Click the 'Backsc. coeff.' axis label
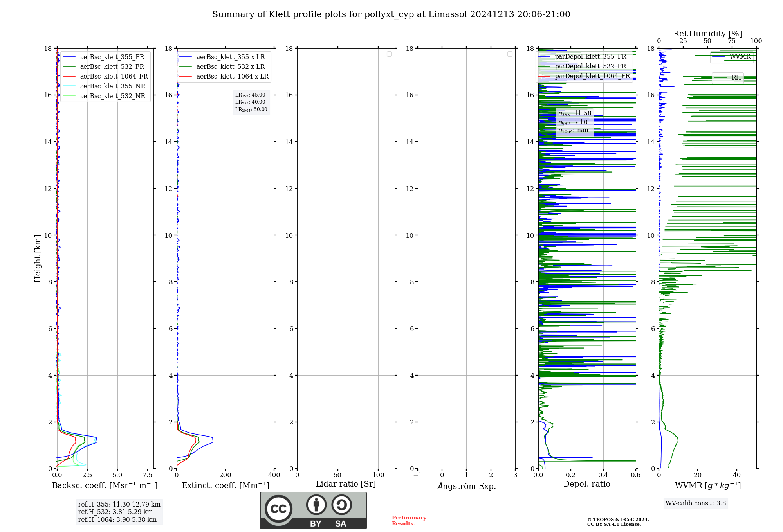Screen dimensions: 783x532 105,485
